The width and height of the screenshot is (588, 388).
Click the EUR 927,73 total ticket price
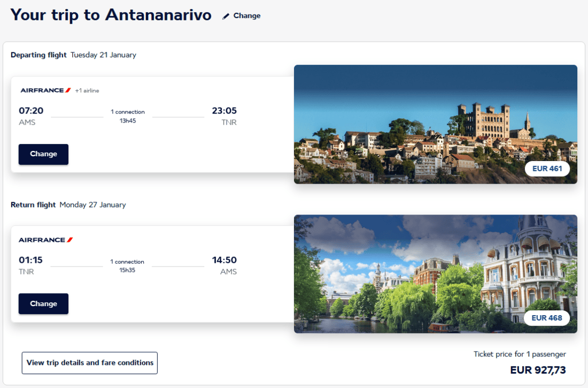(x=538, y=370)
